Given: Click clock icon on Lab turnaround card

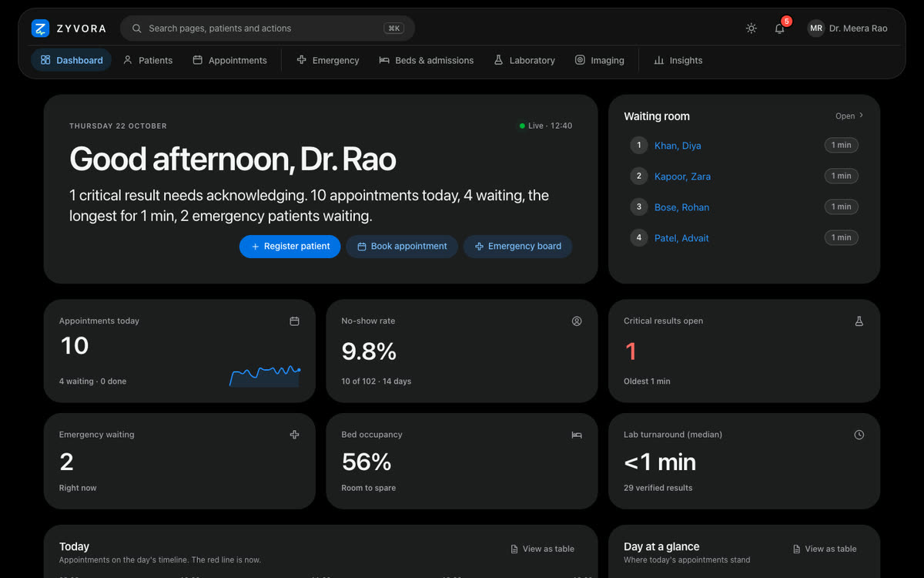Looking at the screenshot, I should coord(859,435).
